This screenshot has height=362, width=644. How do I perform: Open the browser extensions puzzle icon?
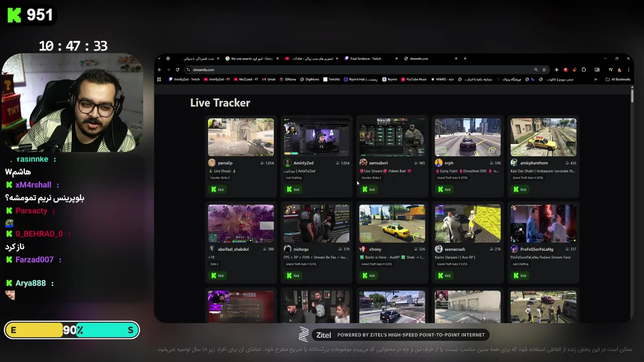click(x=584, y=70)
